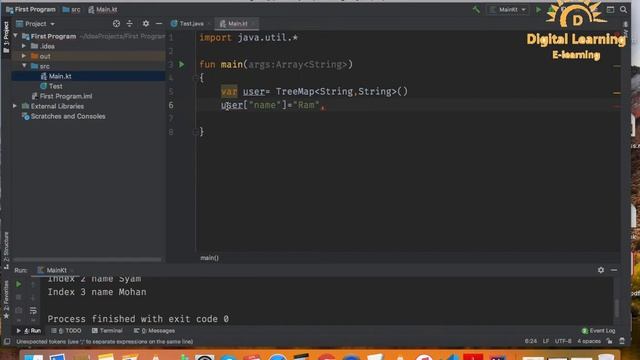Select the MainKt tab in Run panel

[55, 270]
